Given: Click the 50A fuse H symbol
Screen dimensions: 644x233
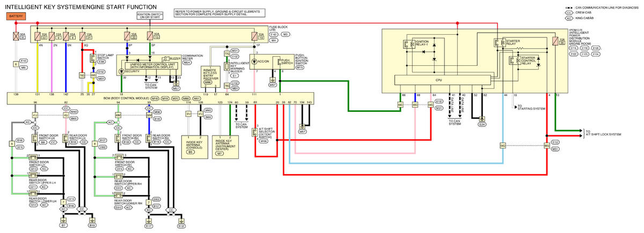Looking at the screenshot, I should tap(16, 37).
